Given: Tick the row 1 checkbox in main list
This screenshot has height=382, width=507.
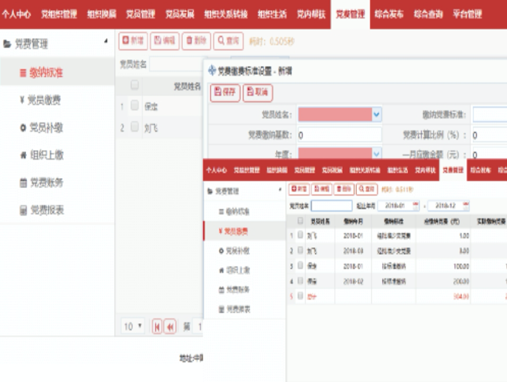Looking at the screenshot, I should 134,106.
